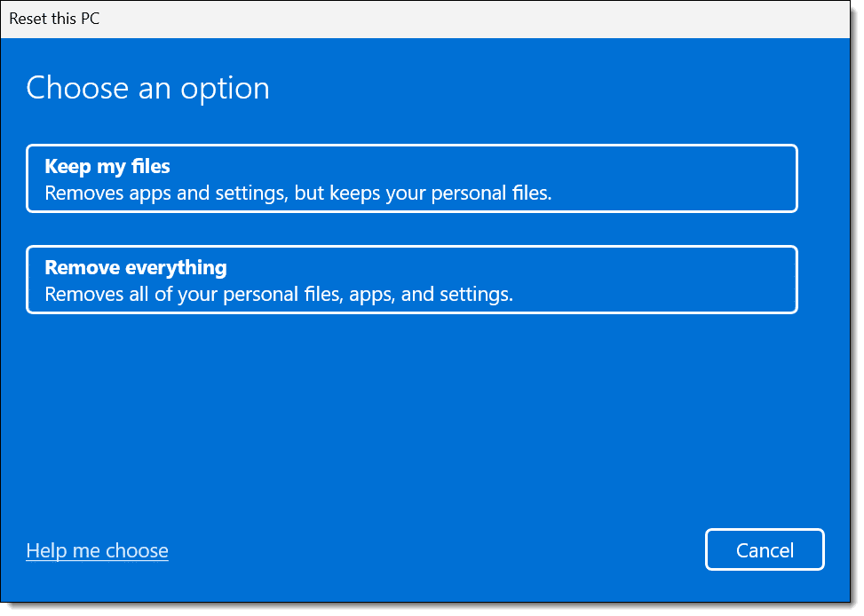Cancel the Reset this PC dialog
This screenshot has width=864, height=616.
coord(765,550)
